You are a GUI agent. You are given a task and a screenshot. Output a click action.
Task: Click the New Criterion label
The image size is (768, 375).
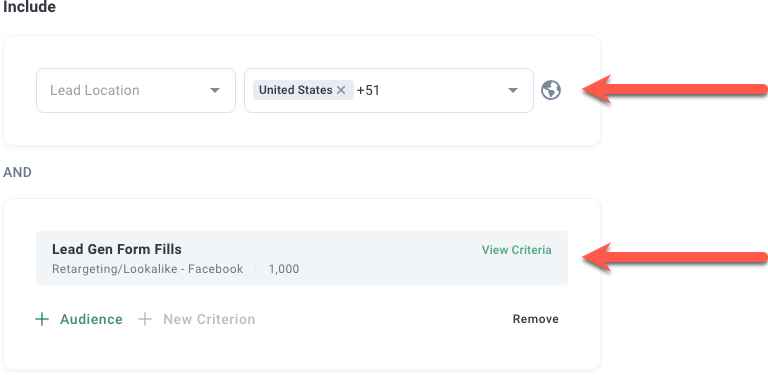(x=209, y=319)
